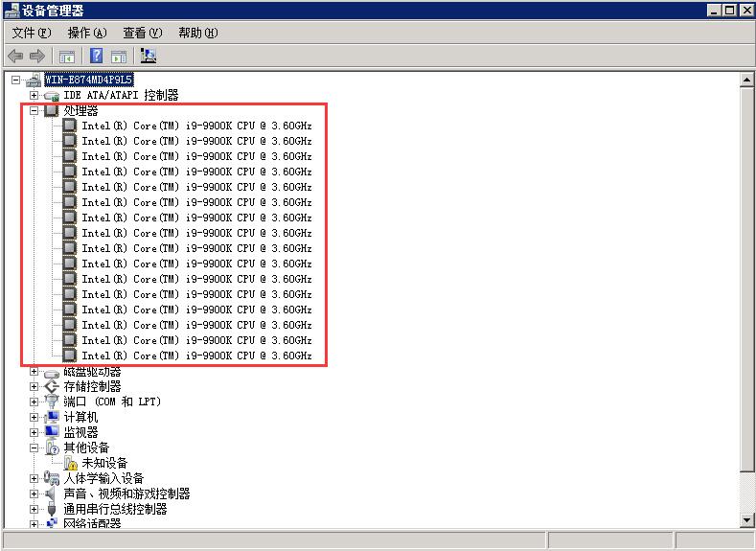The image size is (756, 551).
Task: Select the 存储控制器 label
Action: click(x=92, y=386)
